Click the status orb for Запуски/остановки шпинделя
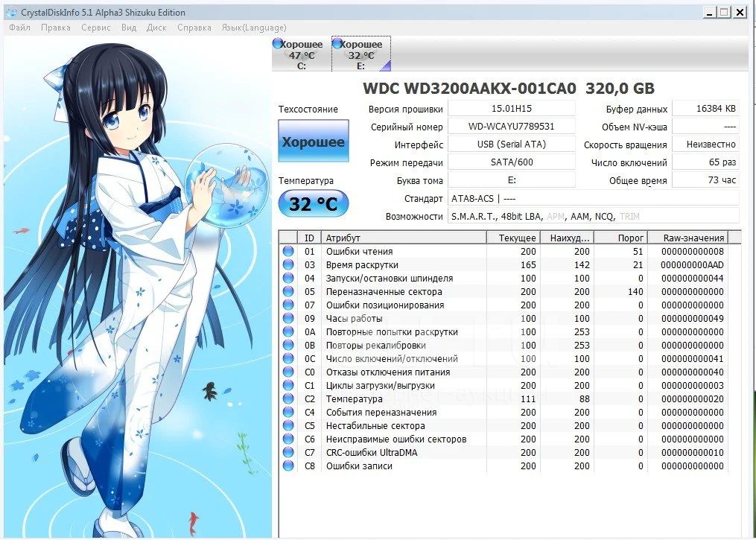Viewport: 756px width, 540px height. click(x=288, y=279)
